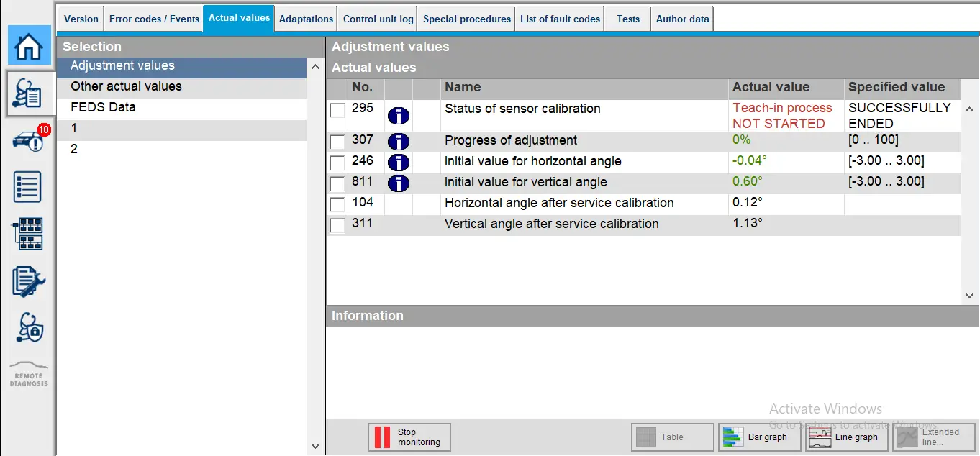Image resolution: width=980 pixels, height=456 pixels.
Task: Click 'Horizontal angle after service calibration' name
Action: pos(559,204)
